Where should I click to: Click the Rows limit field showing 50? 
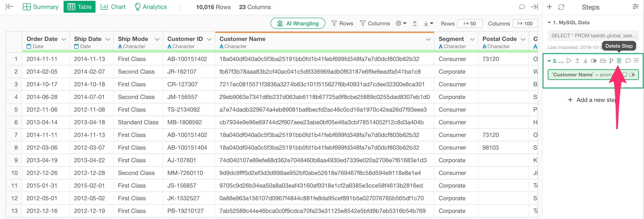coord(469,23)
